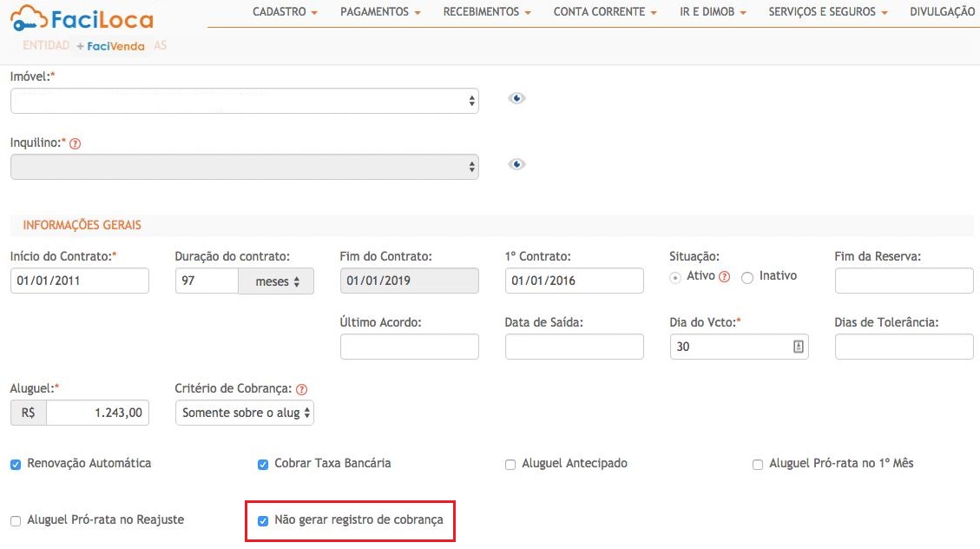Uncheck Renovação Automática checkbox
980x549 pixels.
coord(16,465)
